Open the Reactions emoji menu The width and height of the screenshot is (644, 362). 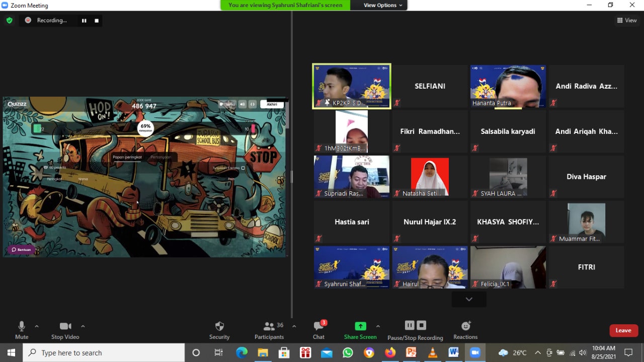pyautogui.click(x=465, y=326)
